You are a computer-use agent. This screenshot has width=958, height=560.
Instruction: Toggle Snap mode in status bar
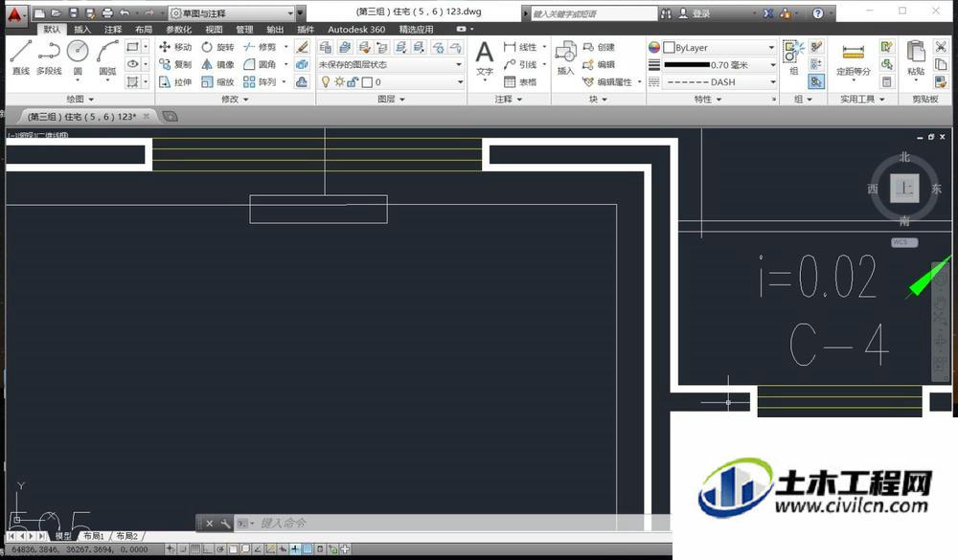click(183, 549)
